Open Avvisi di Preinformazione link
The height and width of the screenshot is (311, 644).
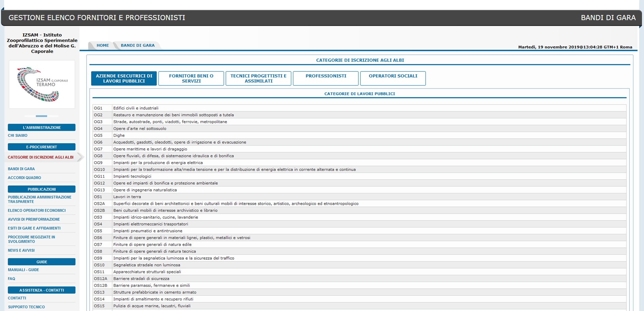point(34,219)
